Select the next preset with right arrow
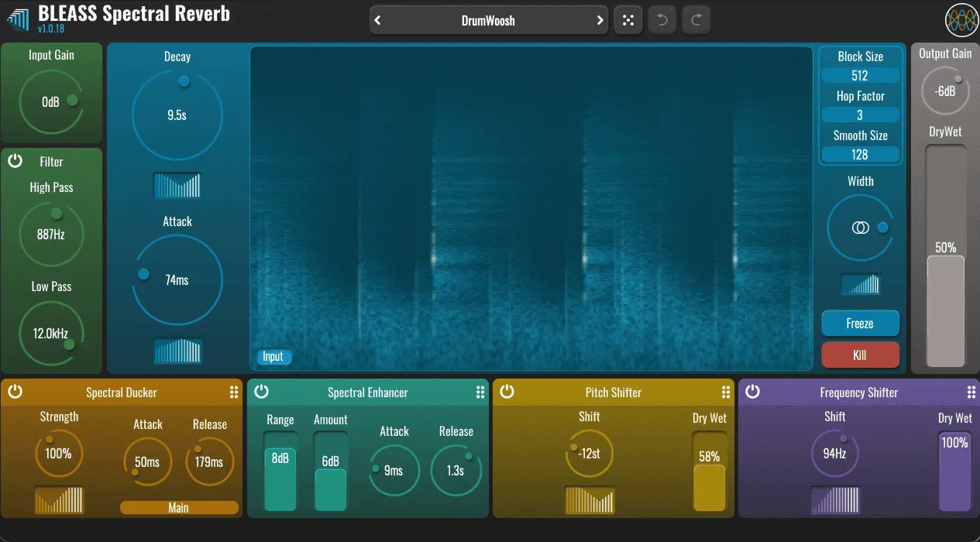Viewport: 980px width, 542px height. pyautogui.click(x=600, y=21)
